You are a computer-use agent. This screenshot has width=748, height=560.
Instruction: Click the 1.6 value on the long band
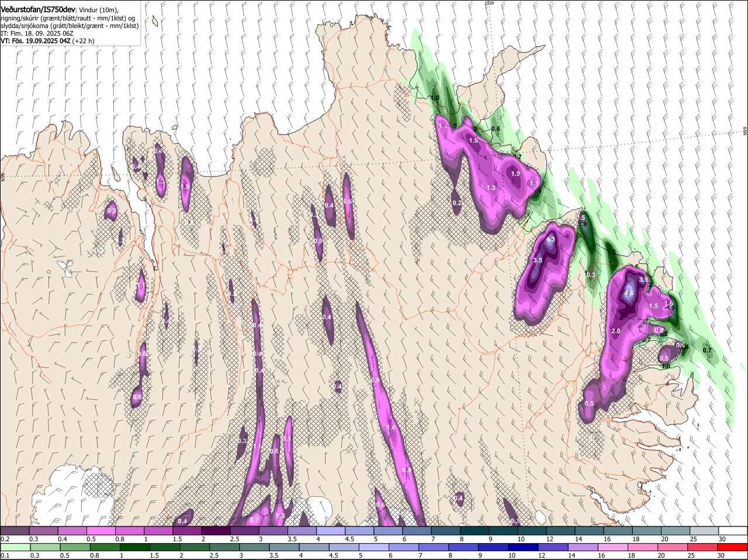391,427
